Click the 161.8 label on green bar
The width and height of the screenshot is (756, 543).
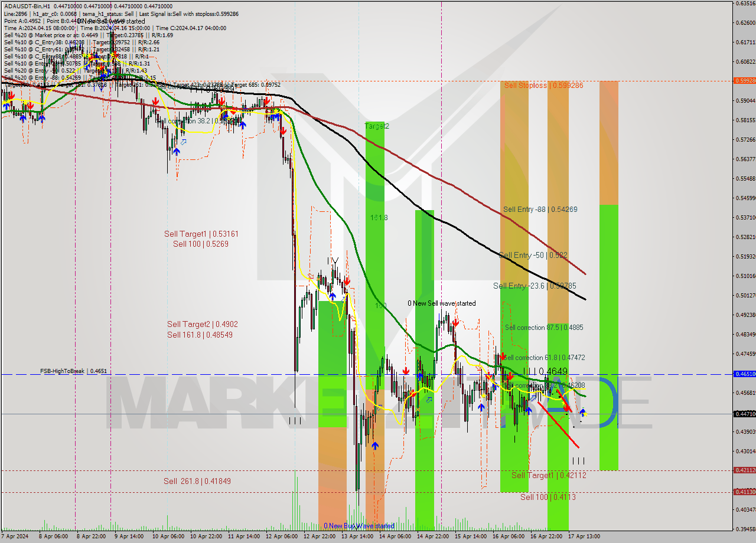click(379, 218)
